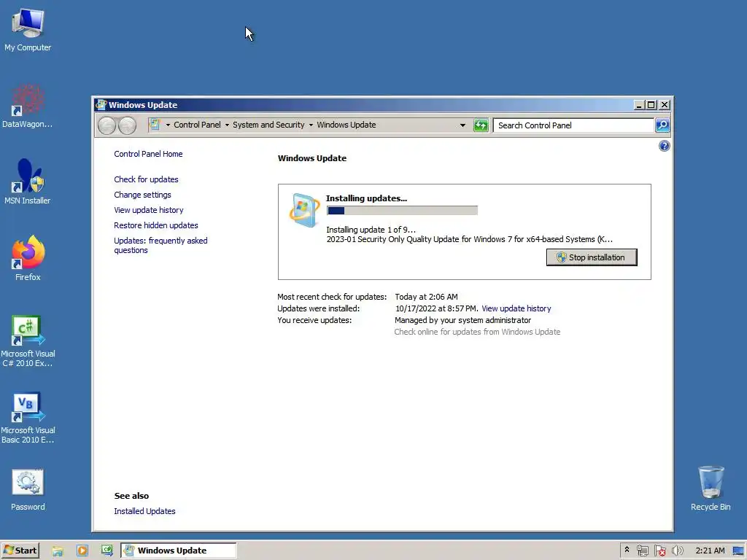Open Microsoft Visual Basic 2010 Express shortcut
The image size is (747, 560).
pos(28,417)
